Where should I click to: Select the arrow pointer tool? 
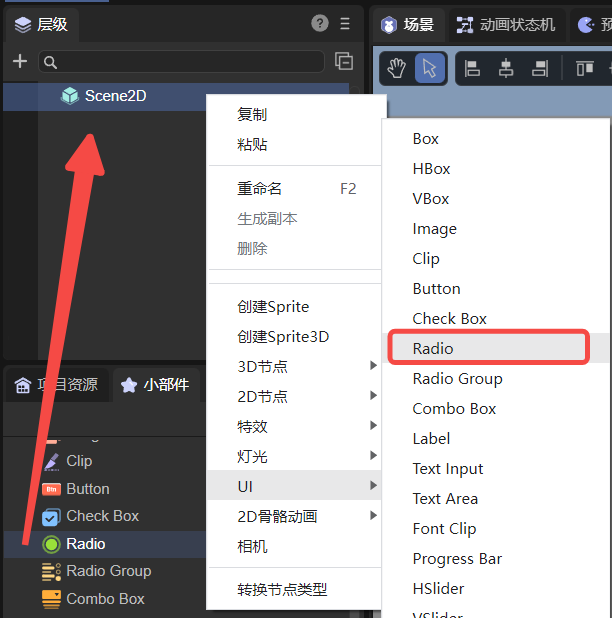(x=430, y=68)
